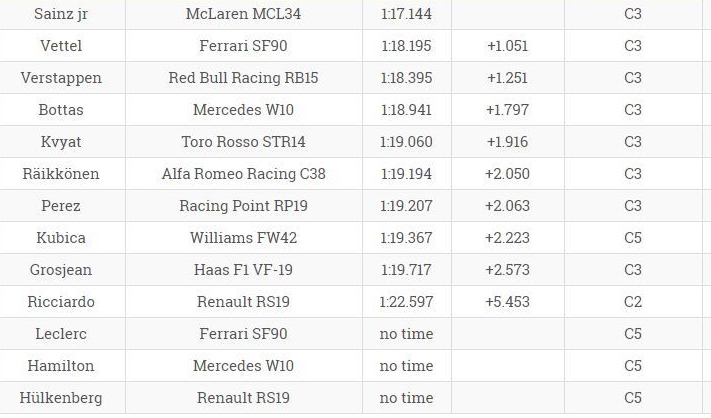
Task: Click the Toro Rosso STR14 cell
Action: pos(244,142)
